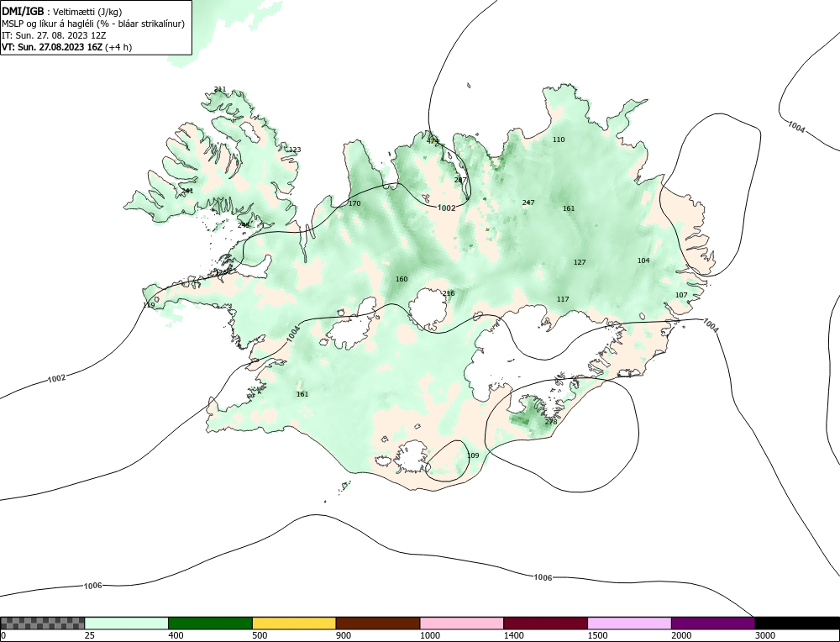The height and width of the screenshot is (642, 840).
Task: Click the 1006 isobar label in the lower-left ocean
Action: (92, 586)
